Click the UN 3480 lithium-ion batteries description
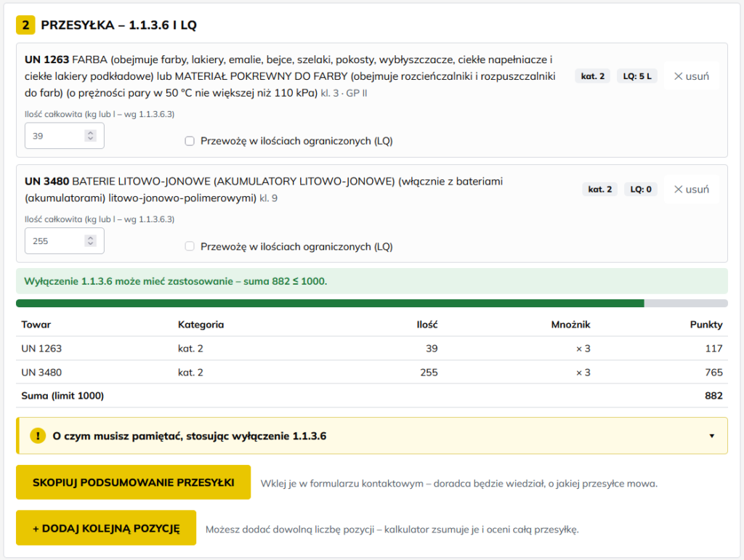The image size is (744, 560). tap(264, 190)
